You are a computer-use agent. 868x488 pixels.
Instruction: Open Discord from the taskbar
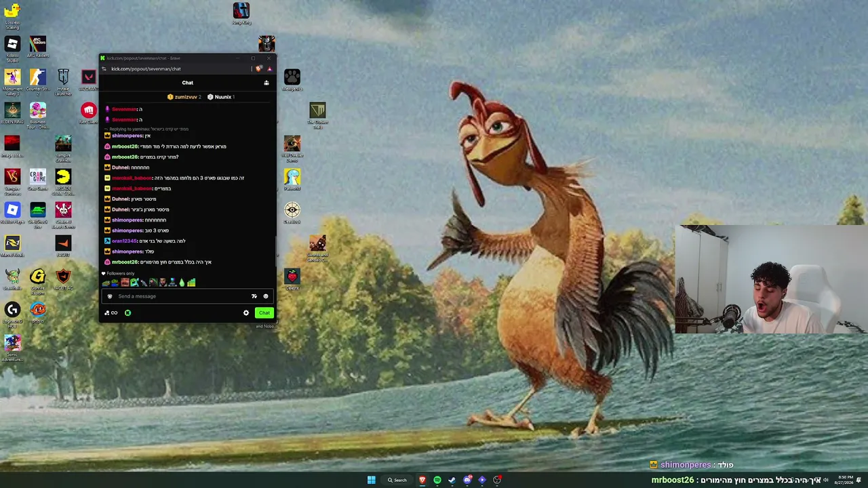467,480
